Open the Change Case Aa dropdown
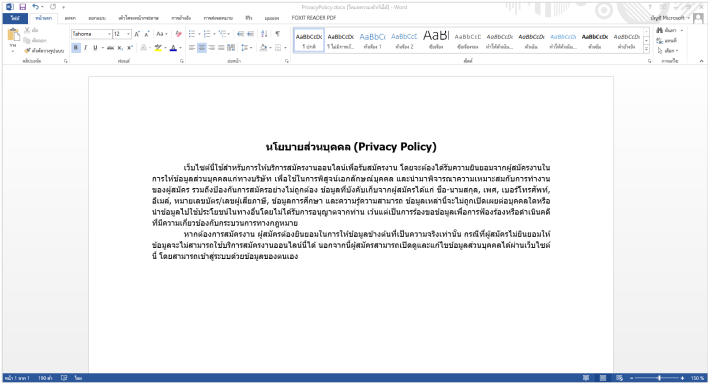 [x=162, y=34]
